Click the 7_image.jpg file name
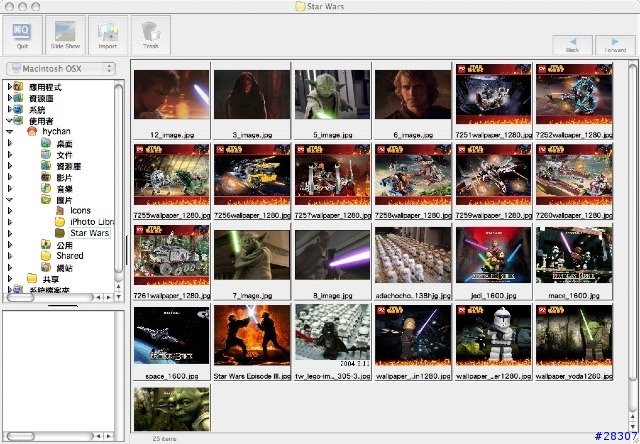This screenshot has width=640, height=444. point(252,295)
